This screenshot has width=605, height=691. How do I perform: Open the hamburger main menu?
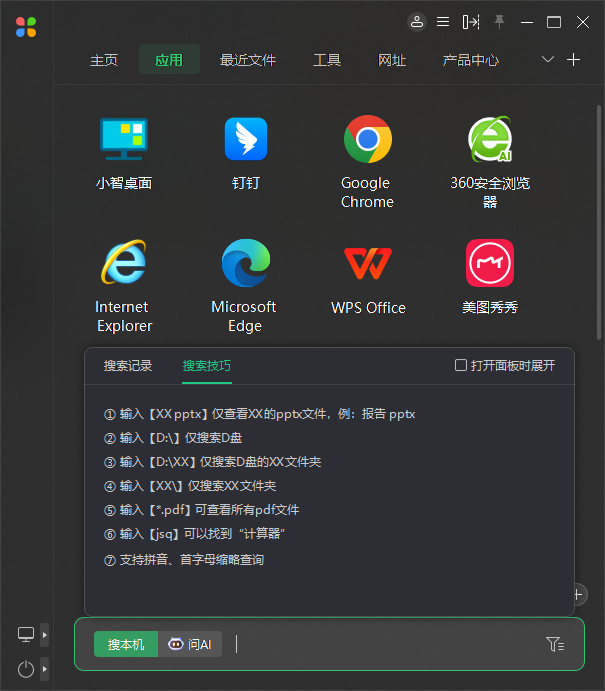pos(443,22)
